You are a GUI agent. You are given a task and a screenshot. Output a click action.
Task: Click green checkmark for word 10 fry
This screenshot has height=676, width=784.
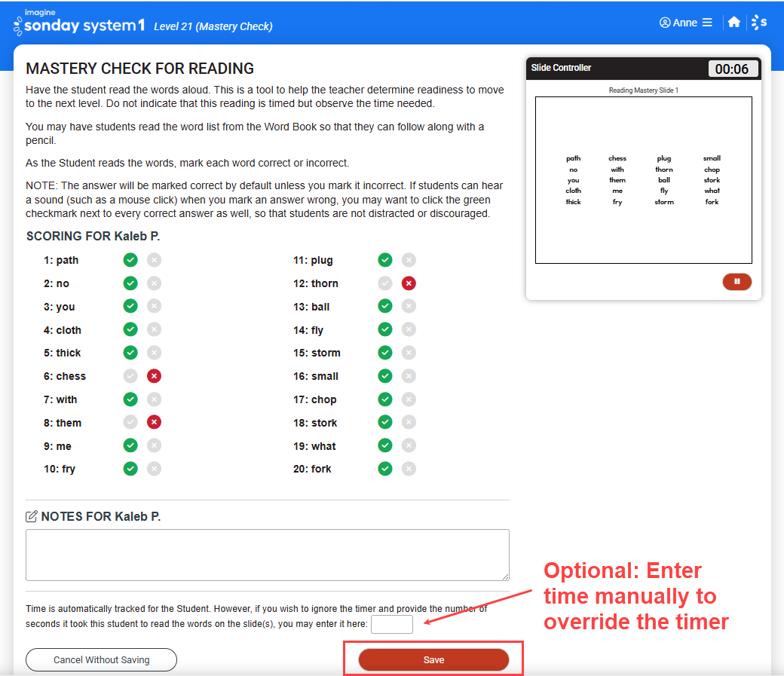130,469
